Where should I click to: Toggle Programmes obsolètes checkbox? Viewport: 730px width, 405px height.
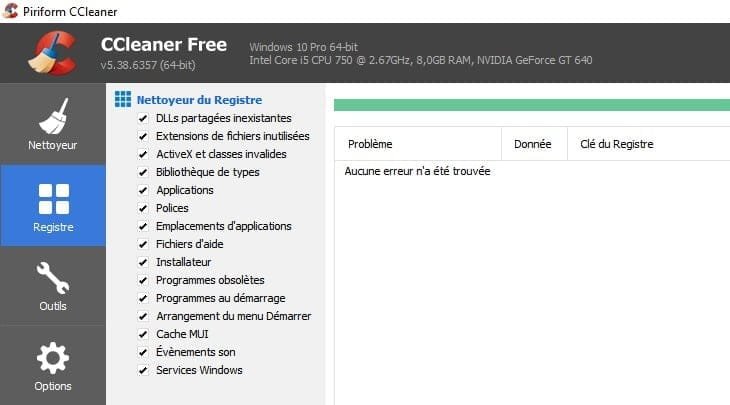[143, 280]
